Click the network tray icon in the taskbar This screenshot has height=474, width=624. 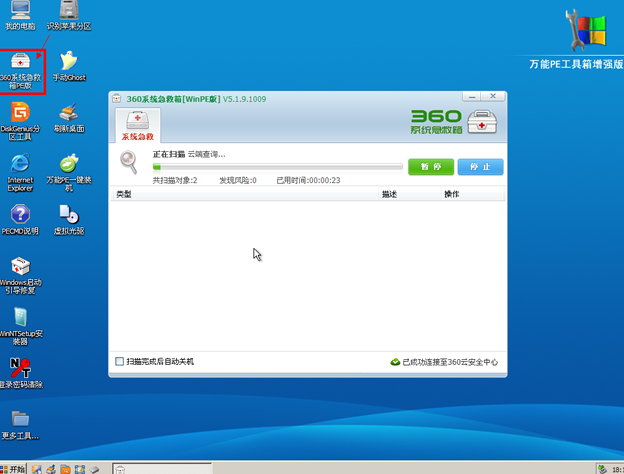click(603, 469)
